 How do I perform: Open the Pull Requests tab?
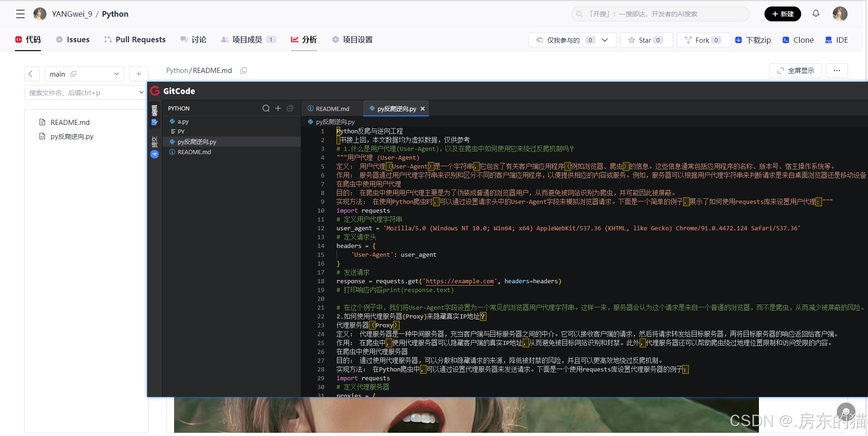click(x=135, y=40)
